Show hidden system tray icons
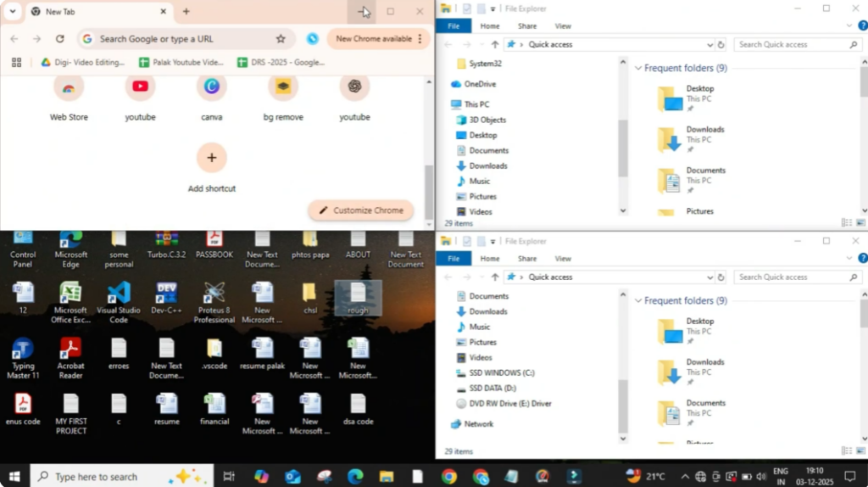The image size is (868, 487). pos(683,477)
